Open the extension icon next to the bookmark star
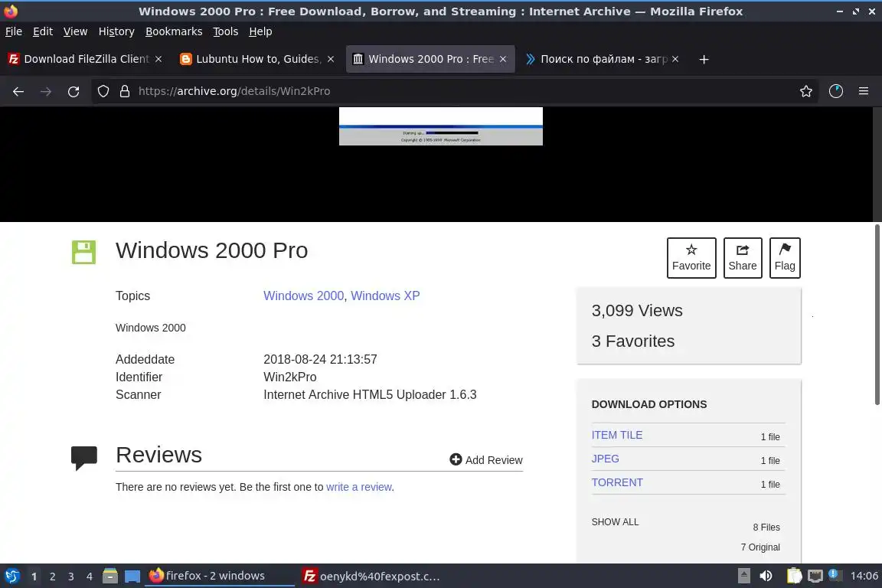This screenshot has width=882, height=588. (x=836, y=91)
